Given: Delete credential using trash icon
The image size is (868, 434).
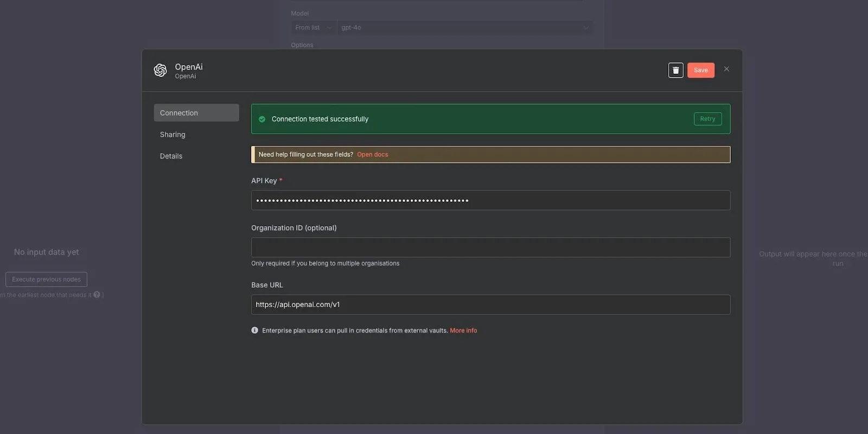Looking at the screenshot, I should click(675, 71).
